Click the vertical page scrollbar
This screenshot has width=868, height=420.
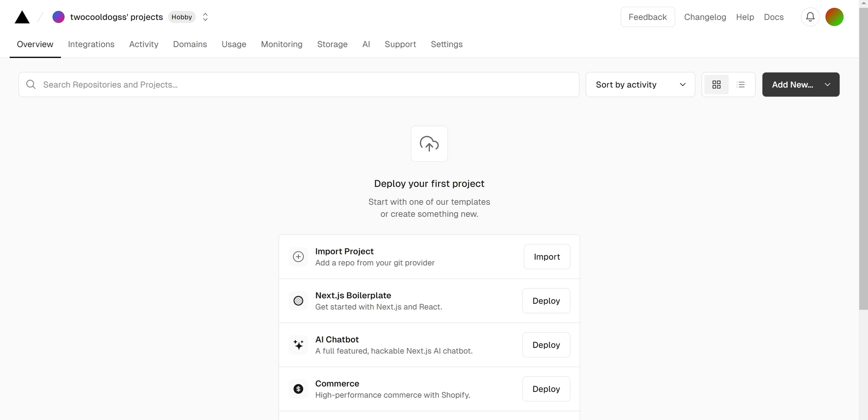click(863, 158)
